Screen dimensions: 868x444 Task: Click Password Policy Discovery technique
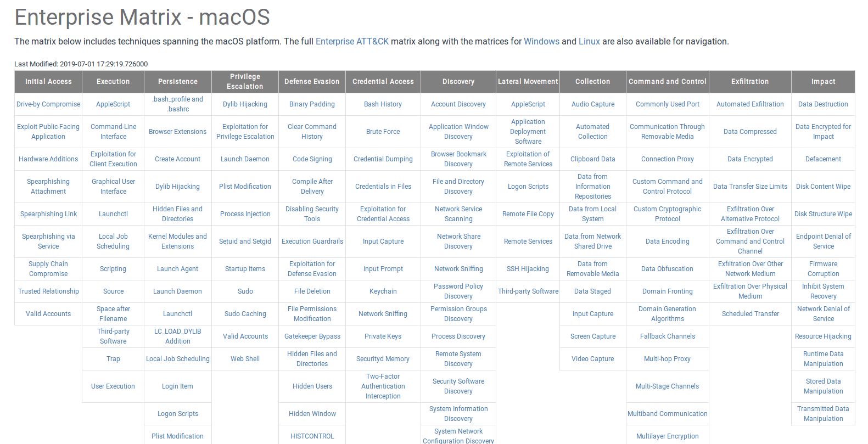click(458, 291)
